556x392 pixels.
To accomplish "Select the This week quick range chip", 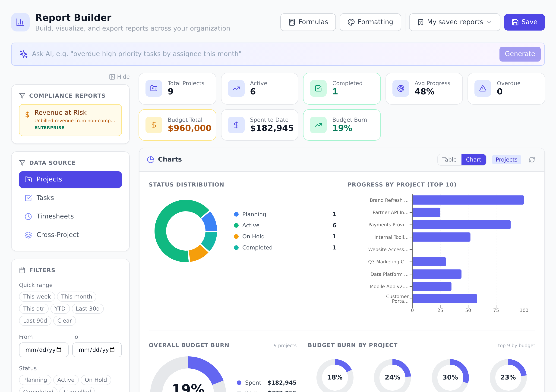I will (37, 296).
